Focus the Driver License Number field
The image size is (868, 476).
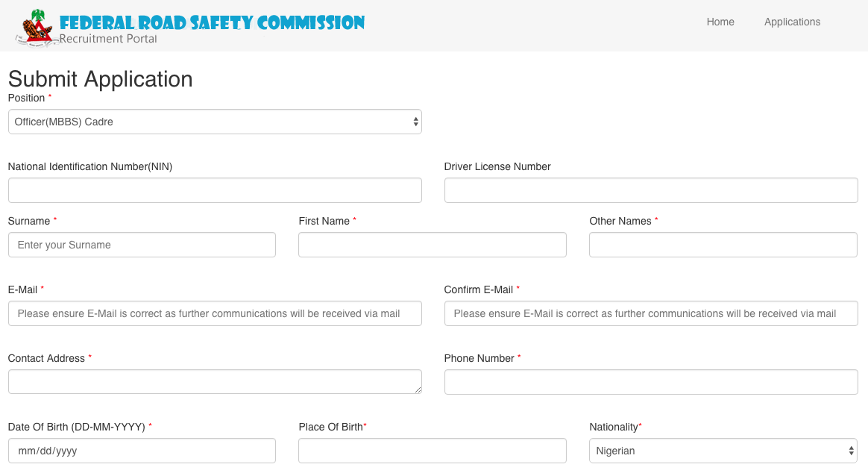pos(650,190)
